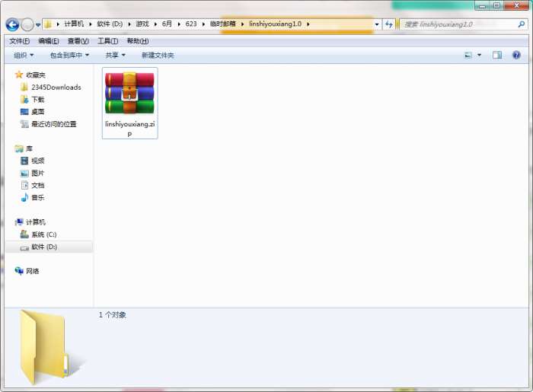Viewport: 533px width, 392px height.
Task: Open the 文件(F) menu
Action: coord(19,41)
